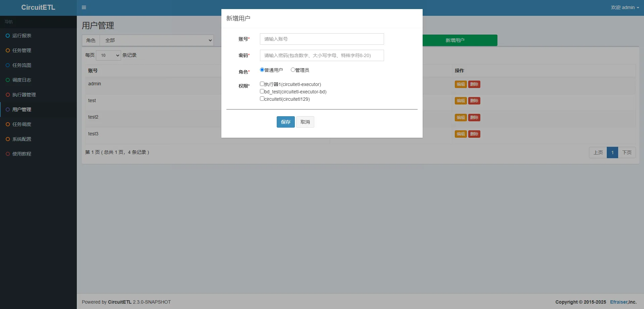Click the 运行报表 sidebar circle icon
Image resolution: width=644 pixels, height=309 pixels.
coord(8,36)
